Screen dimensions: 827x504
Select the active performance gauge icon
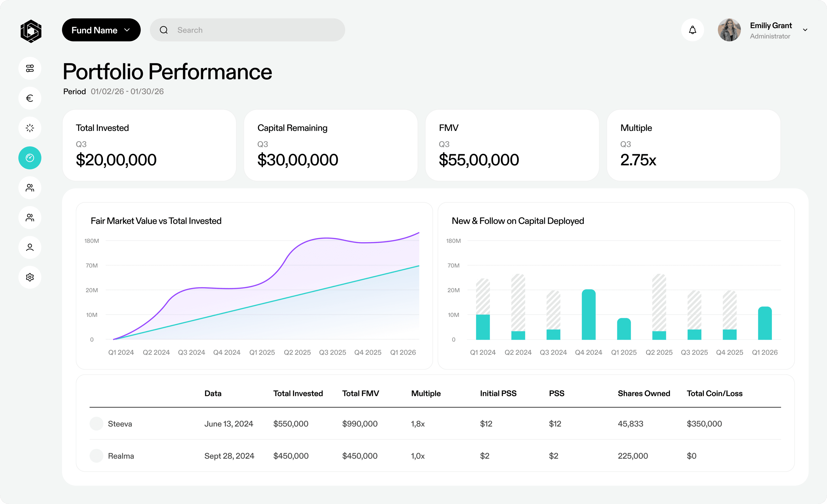click(x=30, y=158)
